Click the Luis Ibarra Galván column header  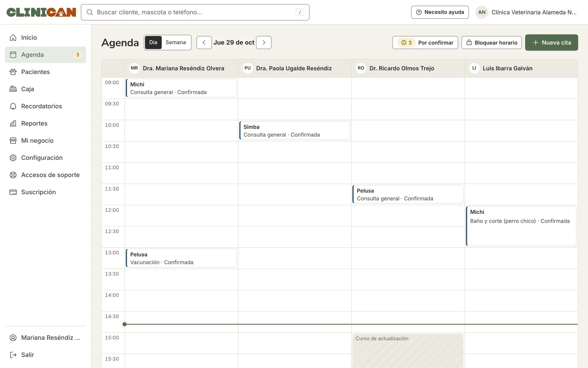[x=521, y=68]
